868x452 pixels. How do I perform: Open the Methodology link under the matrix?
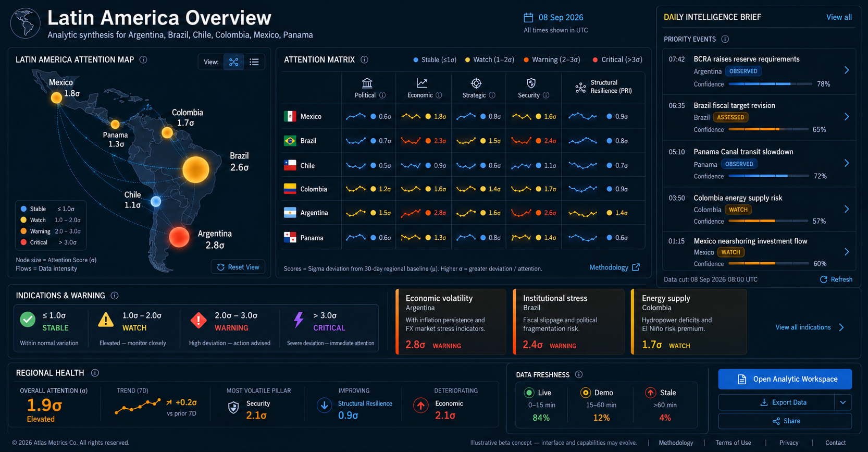pos(614,267)
